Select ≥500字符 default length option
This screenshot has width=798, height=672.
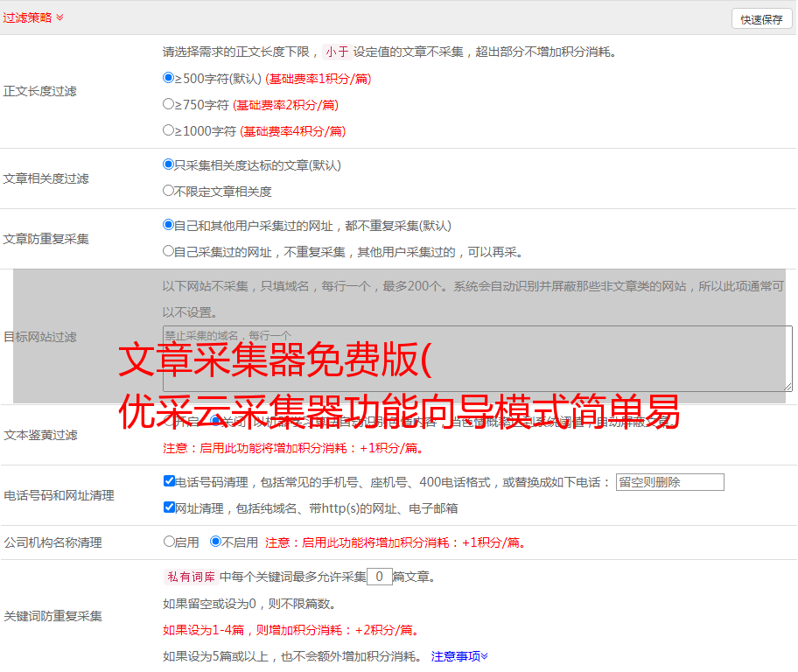(169, 78)
